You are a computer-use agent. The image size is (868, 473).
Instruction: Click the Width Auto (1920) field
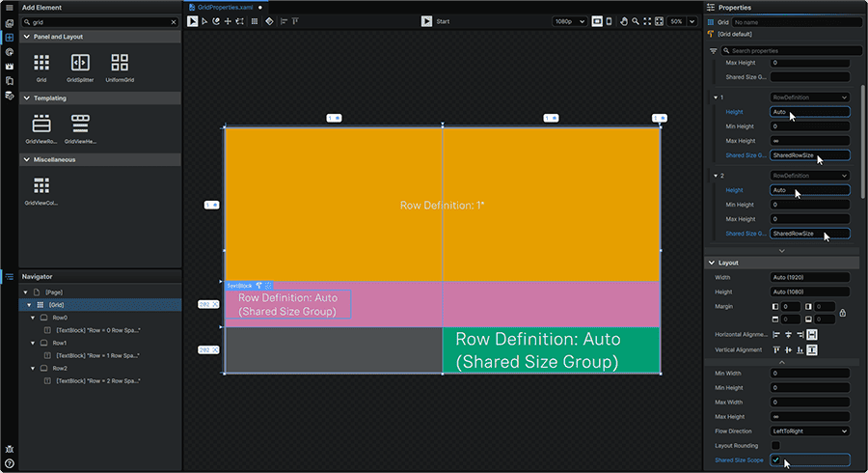[810, 277]
